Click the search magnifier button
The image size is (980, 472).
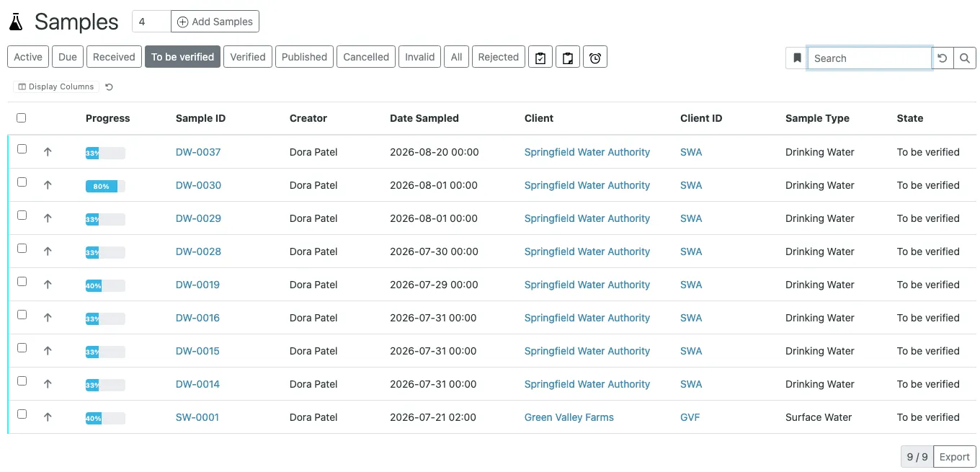click(965, 58)
